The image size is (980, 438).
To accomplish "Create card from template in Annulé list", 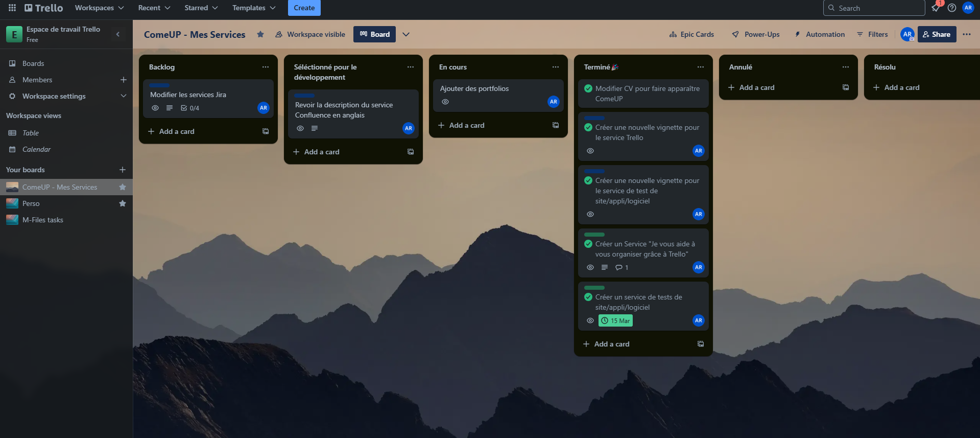I will click(x=846, y=87).
